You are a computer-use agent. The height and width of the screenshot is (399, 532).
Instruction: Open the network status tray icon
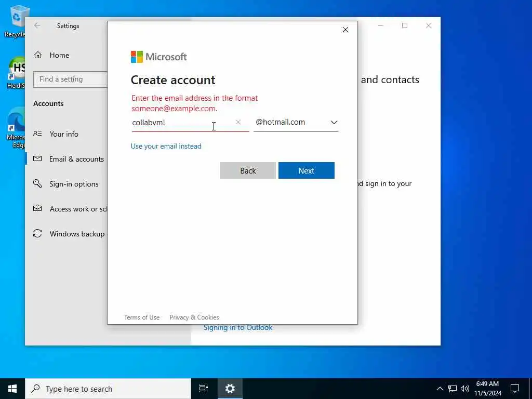pos(453,389)
